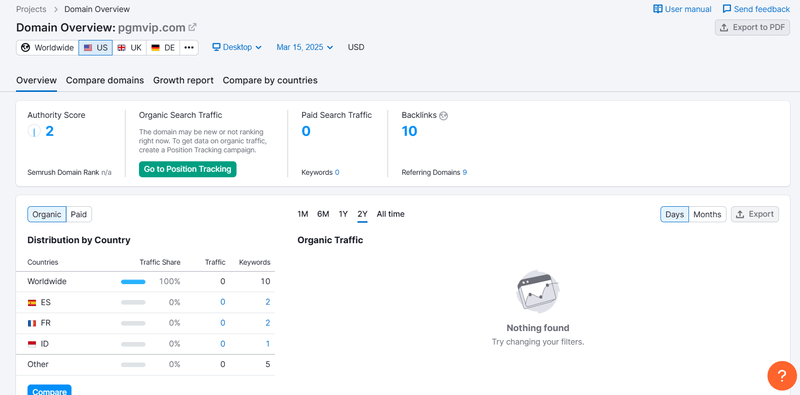Screen dimensions: 800x395
Task: Click the Worldwide keywords value 10
Action: coord(265,281)
